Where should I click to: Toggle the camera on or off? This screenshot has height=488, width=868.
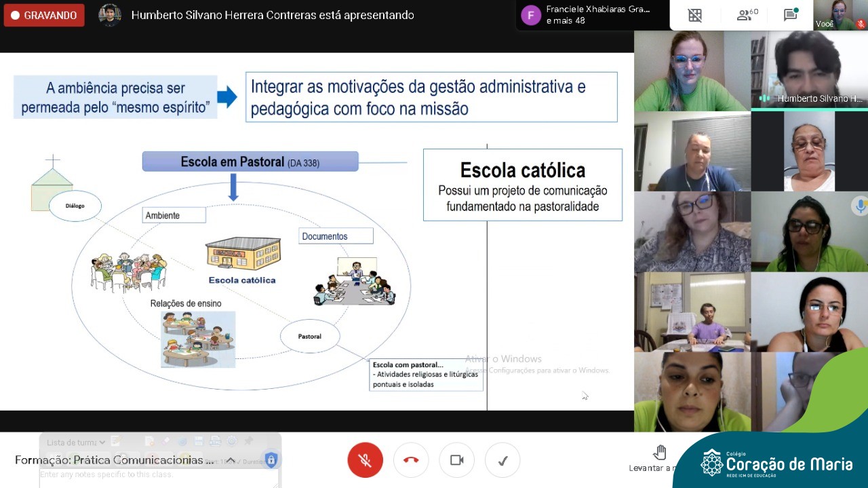[x=456, y=460]
